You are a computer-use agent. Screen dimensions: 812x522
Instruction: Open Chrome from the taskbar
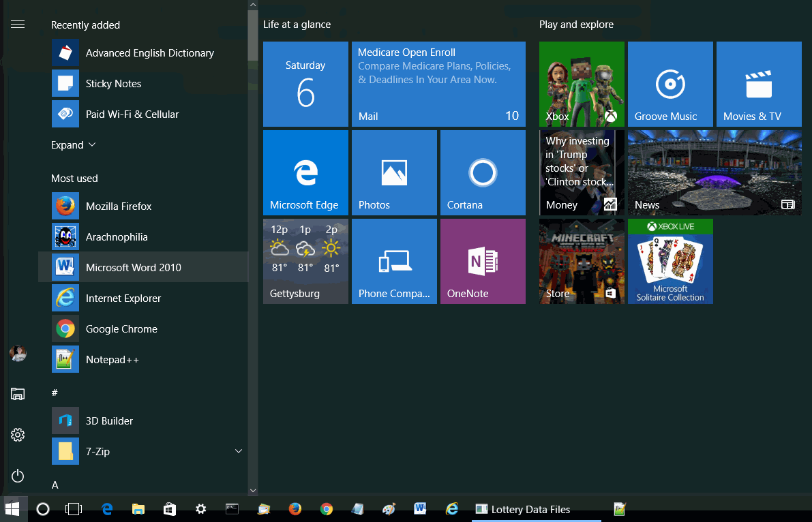327,509
